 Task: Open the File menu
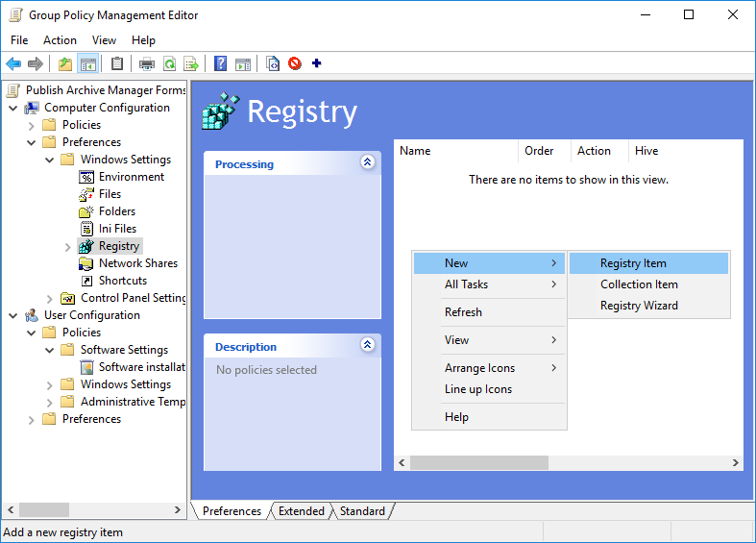pos(19,40)
